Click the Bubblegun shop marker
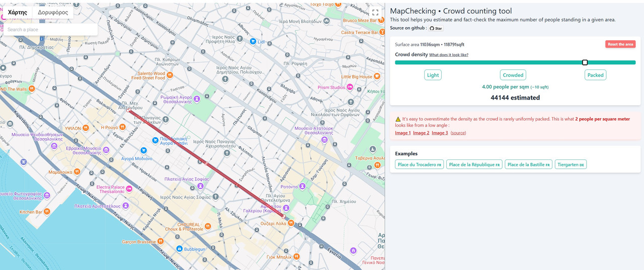 [x=179, y=249]
